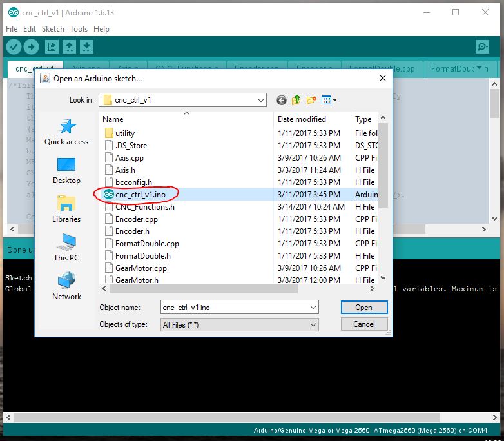
Task: Maximize the Arduino window
Action: pos(456,12)
